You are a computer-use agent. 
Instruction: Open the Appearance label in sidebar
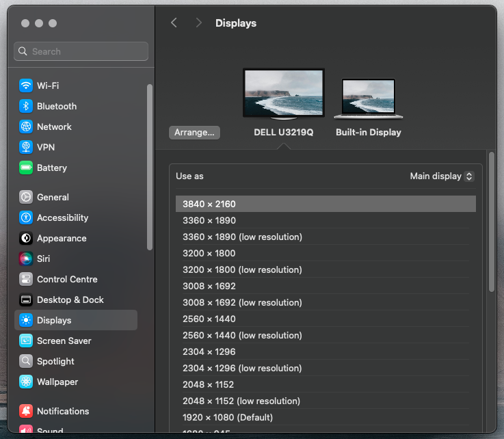click(x=62, y=238)
